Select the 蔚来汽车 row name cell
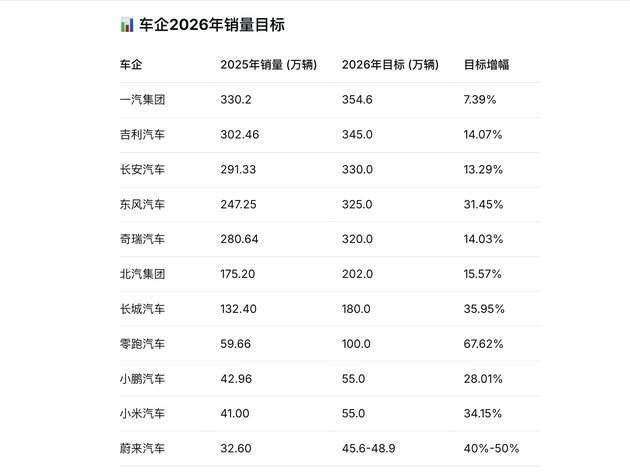Viewport: 630px width, 472px height. click(x=142, y=449)
